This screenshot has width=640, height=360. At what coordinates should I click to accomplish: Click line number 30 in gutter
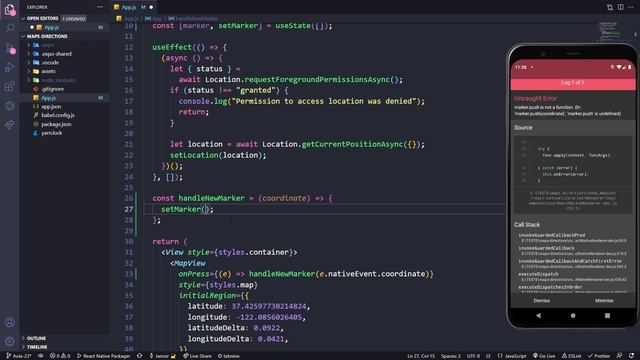tap(129, 242)
